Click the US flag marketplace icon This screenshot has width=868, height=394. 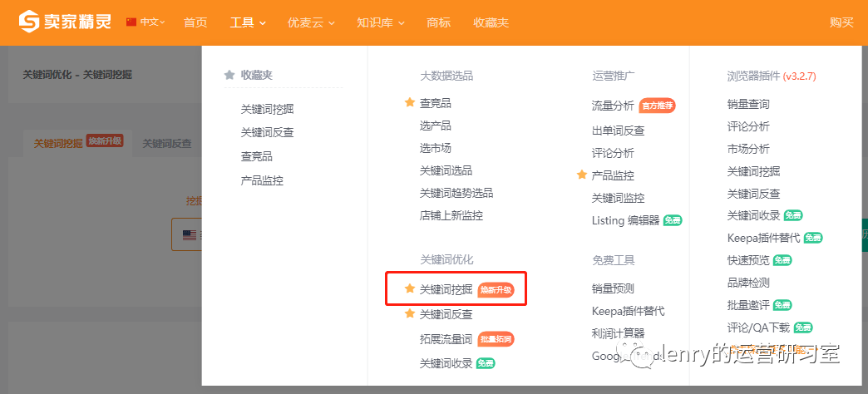190,235
